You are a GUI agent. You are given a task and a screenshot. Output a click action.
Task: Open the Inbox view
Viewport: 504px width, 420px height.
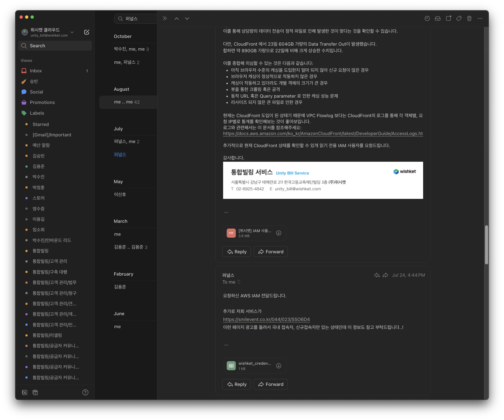[x=36, y=71]
